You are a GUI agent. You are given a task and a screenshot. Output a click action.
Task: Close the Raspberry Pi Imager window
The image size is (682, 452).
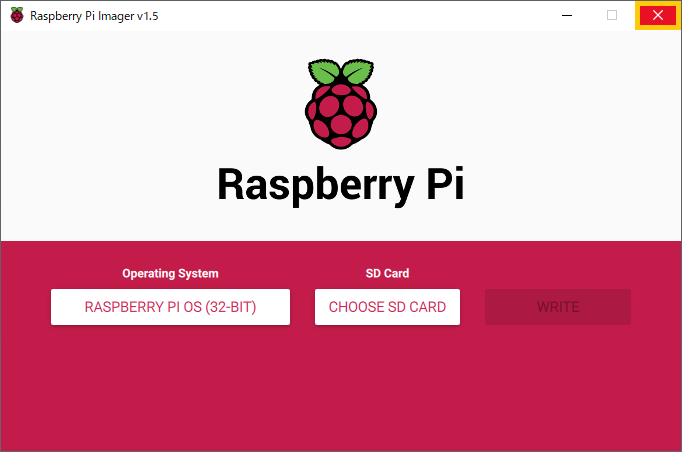tap(657, 15)
